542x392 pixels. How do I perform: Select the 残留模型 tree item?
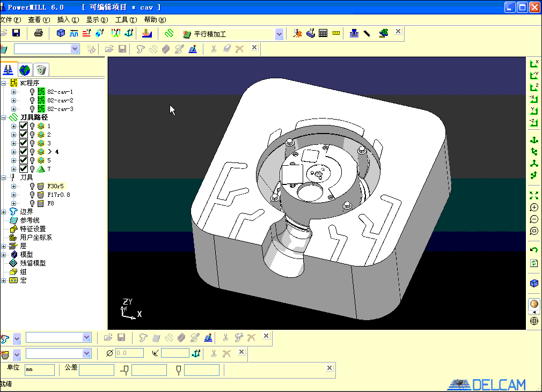pyautogui.click(x=33, y=263)
